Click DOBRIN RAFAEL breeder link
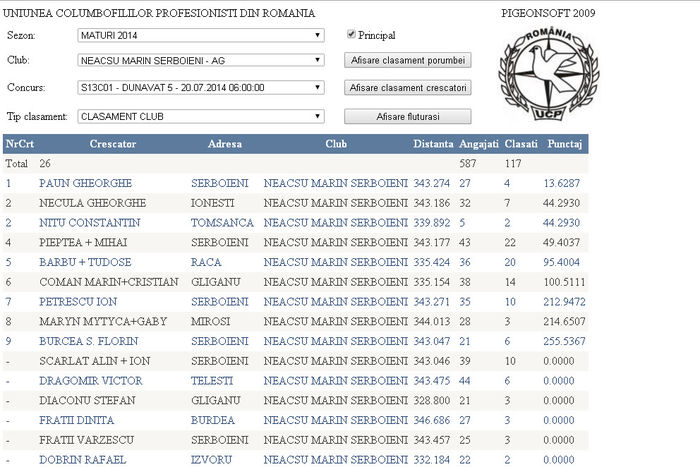Image resolution: width=700 pixels, height=467 pixels. click(83, 459)
